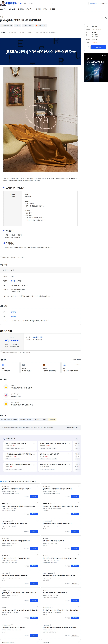Bookmark star on first 쿠팡 택배기사 recommendation
Viewport: 108px width, 644px height.
click(x=38, y=486)
